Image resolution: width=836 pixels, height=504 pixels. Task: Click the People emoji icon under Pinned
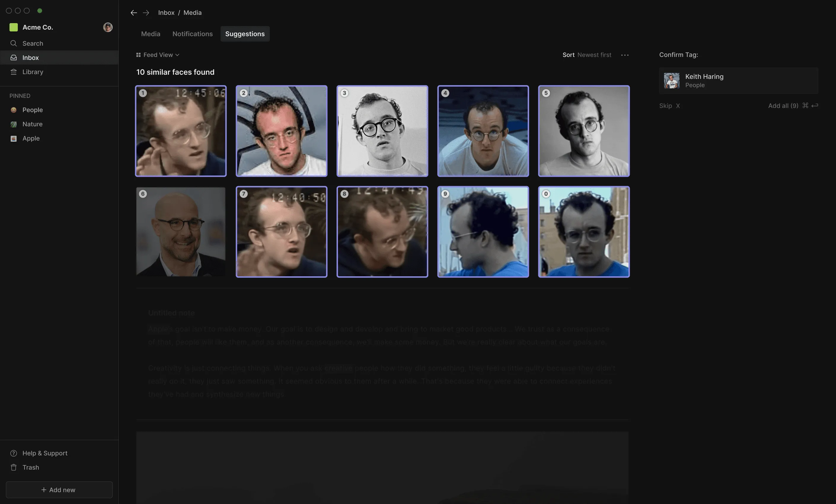(x=14, y=110)
